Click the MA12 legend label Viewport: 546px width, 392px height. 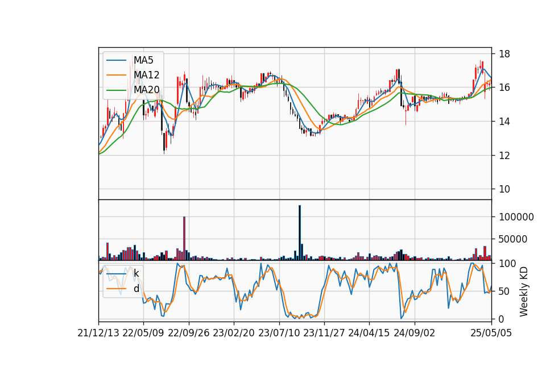pos(146,75)
